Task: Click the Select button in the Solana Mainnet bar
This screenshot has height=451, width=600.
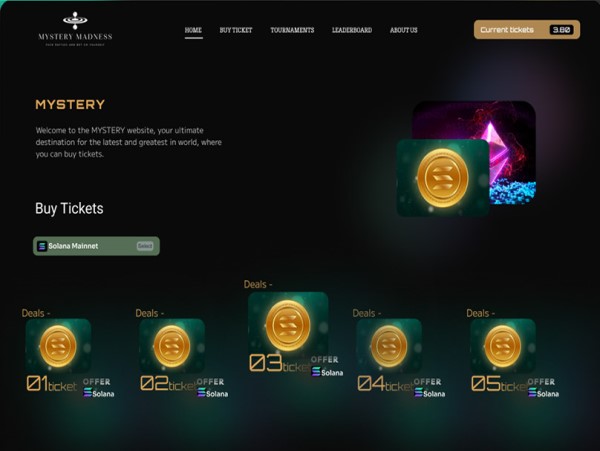Action: [x=145, y=246]
